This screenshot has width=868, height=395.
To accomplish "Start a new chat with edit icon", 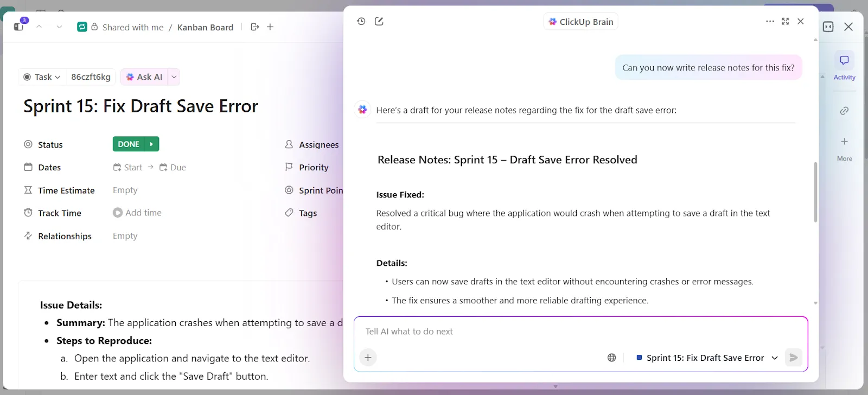I will [x=379, y=21].
